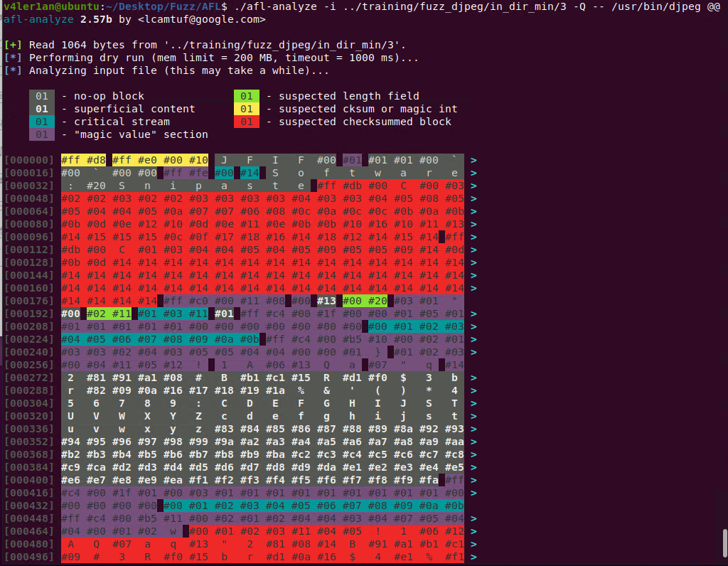Image resolution: width=728 pixels, height=566 pixels.
Task: Click the '#fe' byte in row 000016
Action: tap(199, 173)
